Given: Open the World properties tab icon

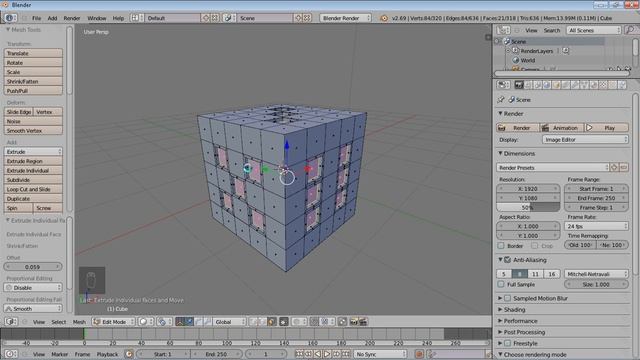Looking at the screenshot, I should tap(547, 85).
